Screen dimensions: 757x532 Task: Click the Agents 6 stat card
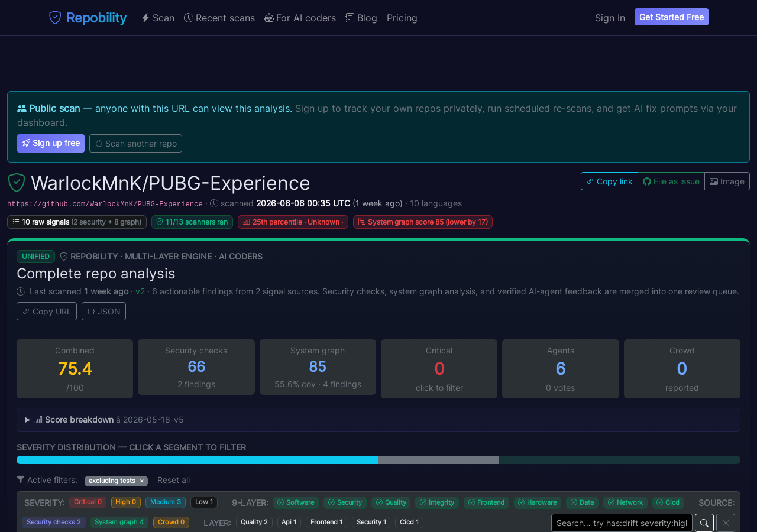561,369
